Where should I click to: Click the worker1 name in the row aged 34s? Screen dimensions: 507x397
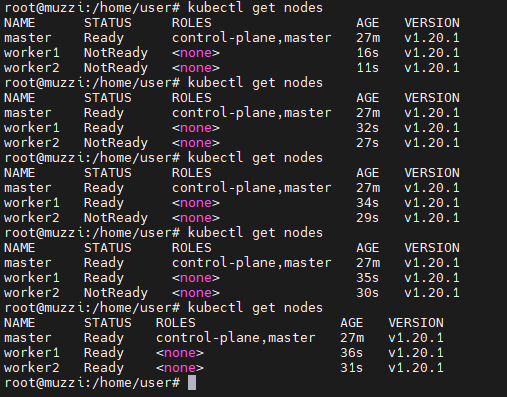click(32, 203)
